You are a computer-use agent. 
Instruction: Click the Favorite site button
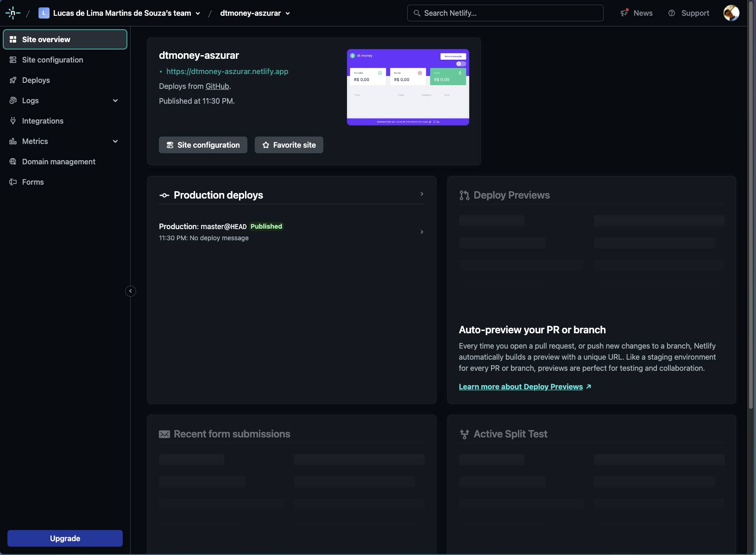(289, 145)
